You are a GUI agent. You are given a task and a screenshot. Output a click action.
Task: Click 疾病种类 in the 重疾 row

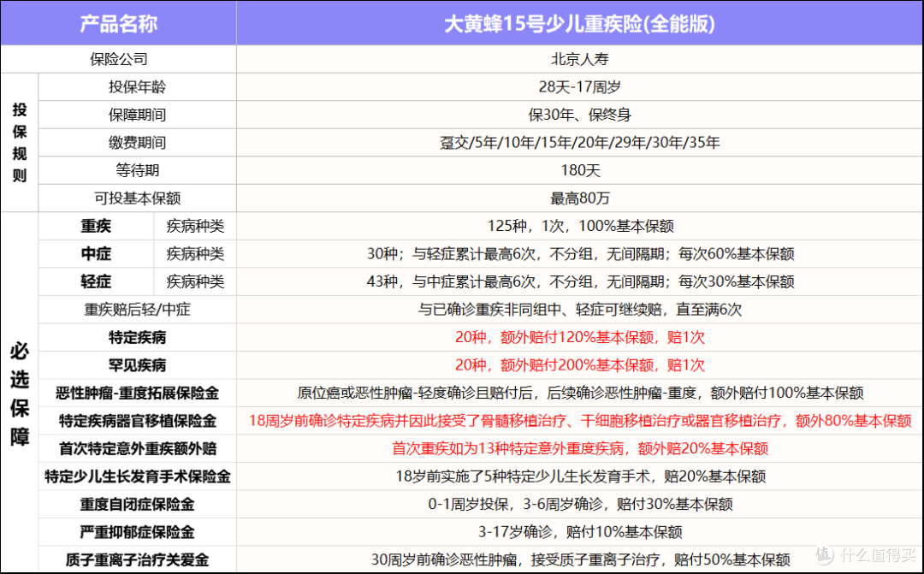(x=195, y=226)
